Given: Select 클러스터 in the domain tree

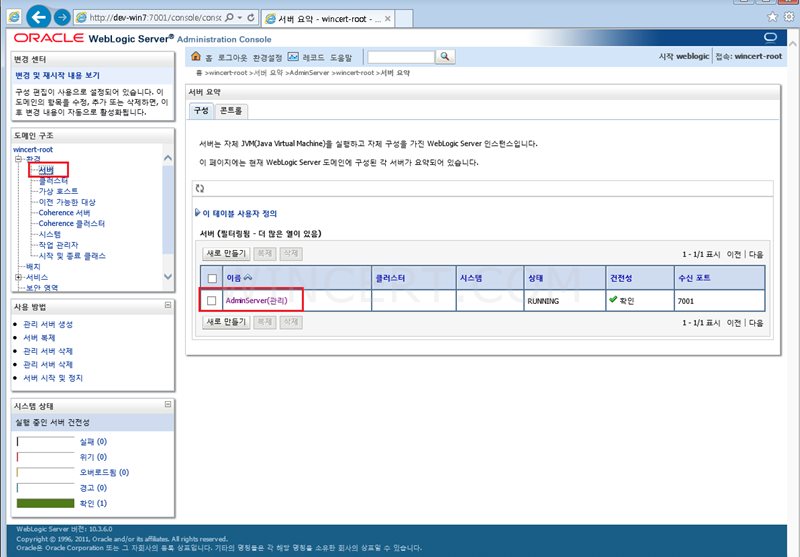Looking at the screenshot, I should 53,181.
